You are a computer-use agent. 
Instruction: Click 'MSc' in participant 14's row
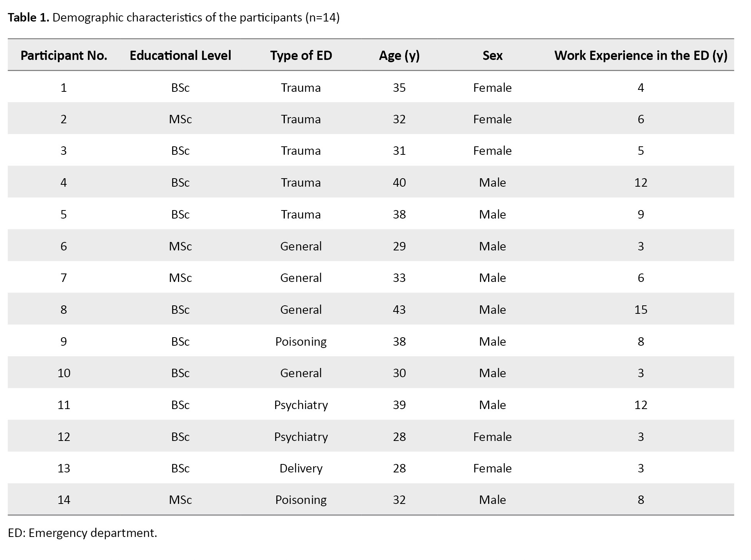coord(180,500)
